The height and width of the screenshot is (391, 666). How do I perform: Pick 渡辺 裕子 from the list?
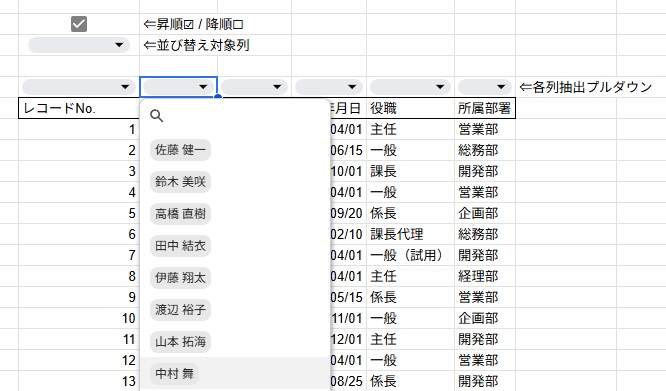181,309
